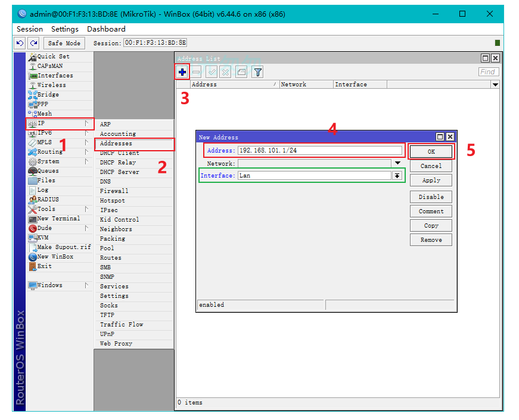Click the Filter funnel icon in Address List
519x420 pixels.
(257, 72)
